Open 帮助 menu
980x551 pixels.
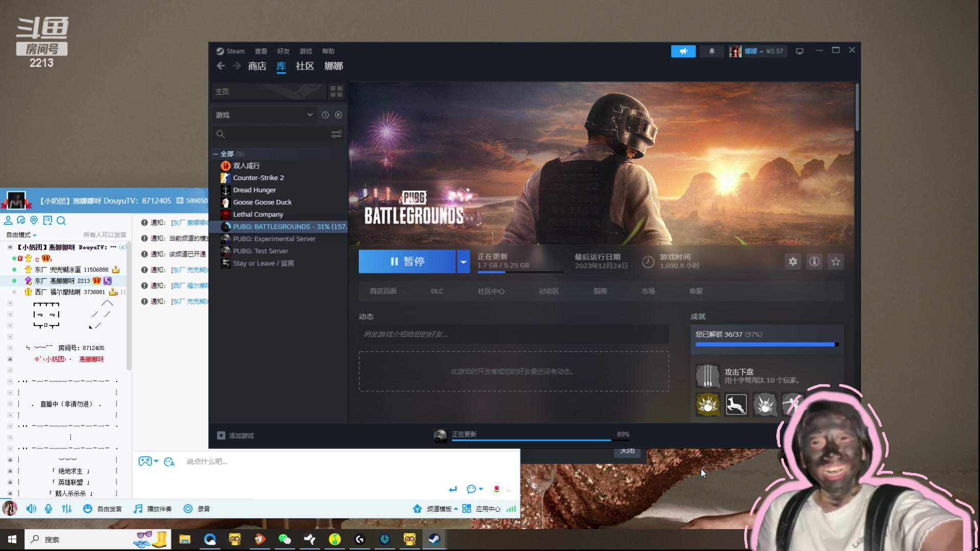click(328, 51)
